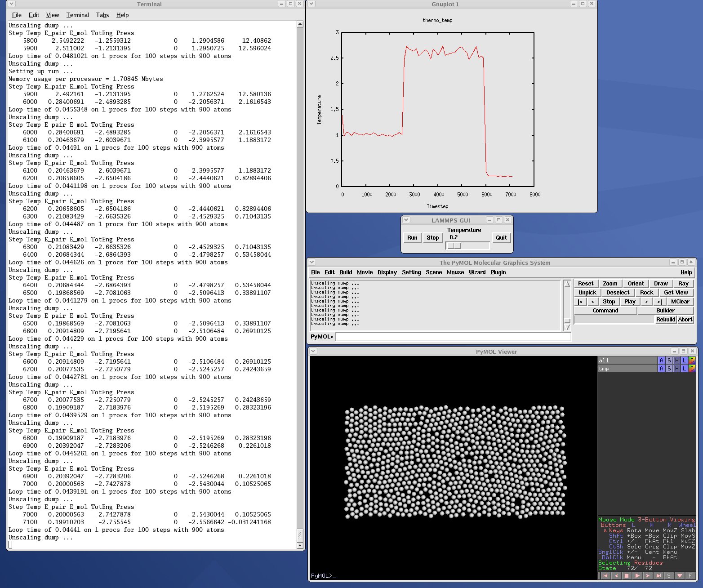The image size is (703, 588).
Task: Toggle Rock mode in PyMOL
Action: 646,293
